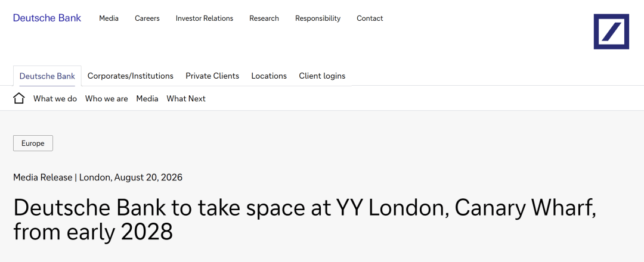The image size is (644, 262).
Task: Click the Europe tag button
Action: click(33, 143)
